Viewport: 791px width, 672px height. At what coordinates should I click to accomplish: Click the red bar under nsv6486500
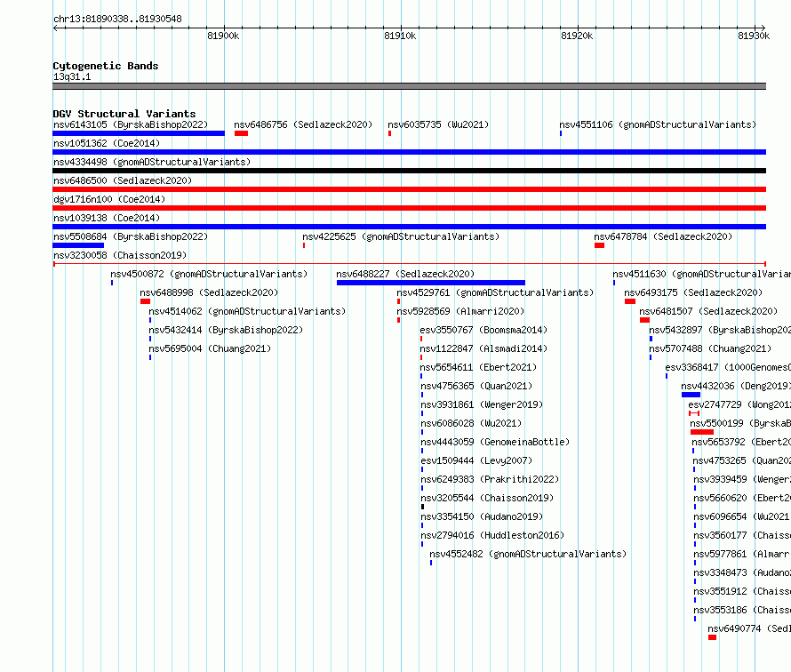click(409, 189)
